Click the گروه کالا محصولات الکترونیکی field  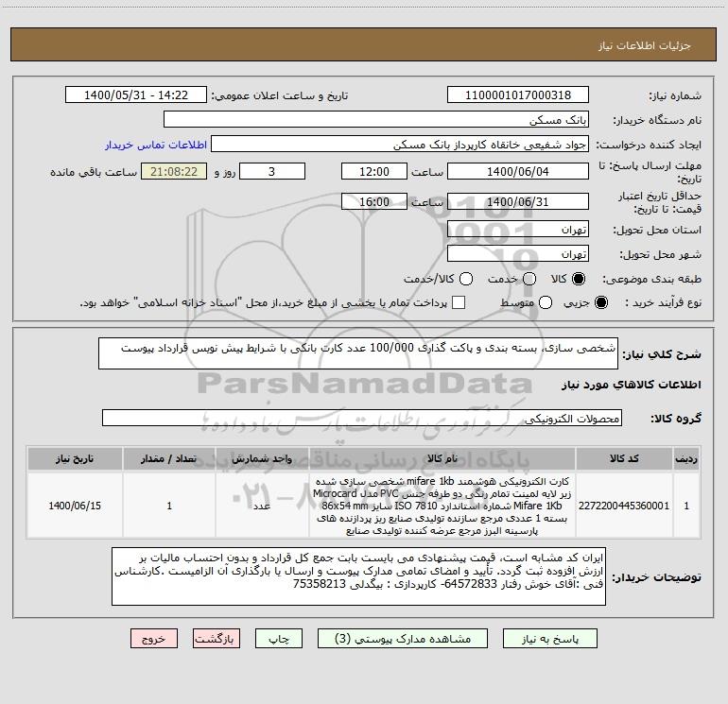click(362, 418)
